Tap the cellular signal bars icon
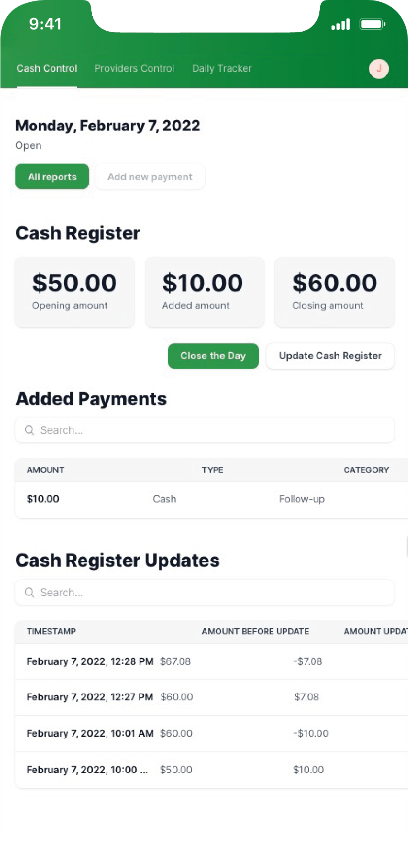This screenshot has width=408, height=868. [341, 24]
